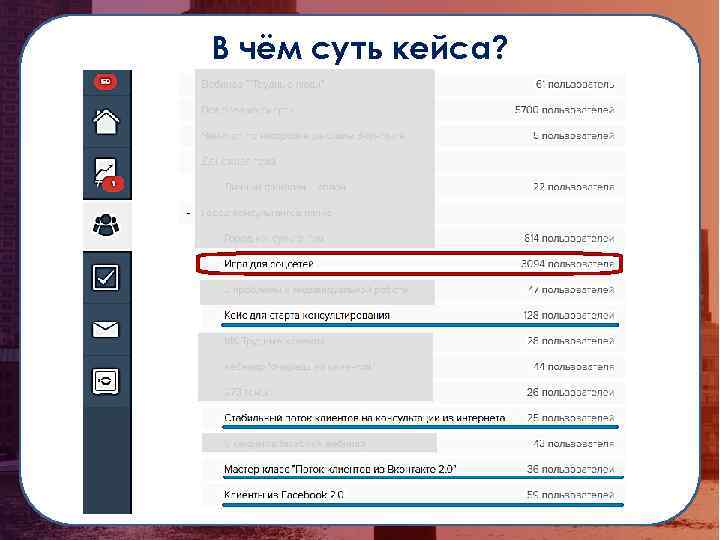Click the red 50 notification badge
This screenshot has width=720, height=540.
pyautogui.click(x=106, y=82)
